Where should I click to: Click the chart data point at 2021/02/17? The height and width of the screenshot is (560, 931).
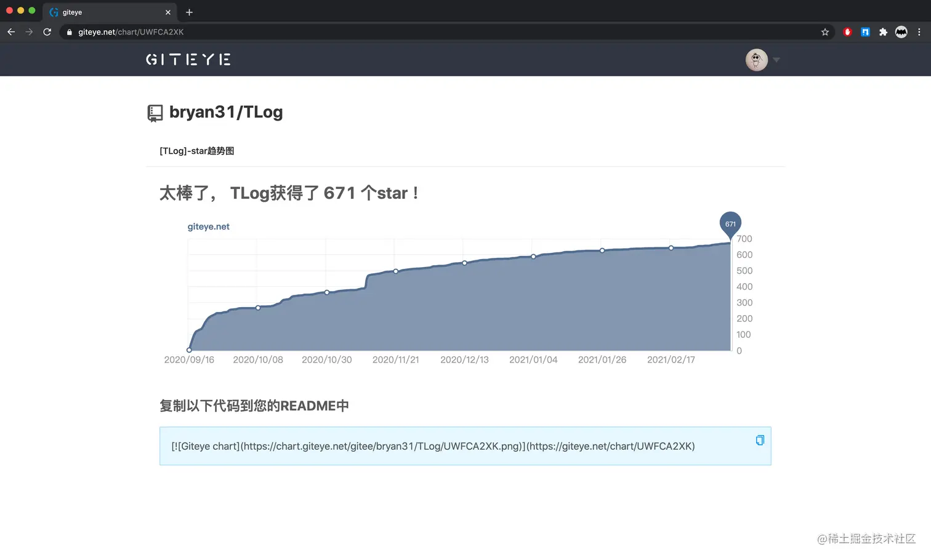671,248
